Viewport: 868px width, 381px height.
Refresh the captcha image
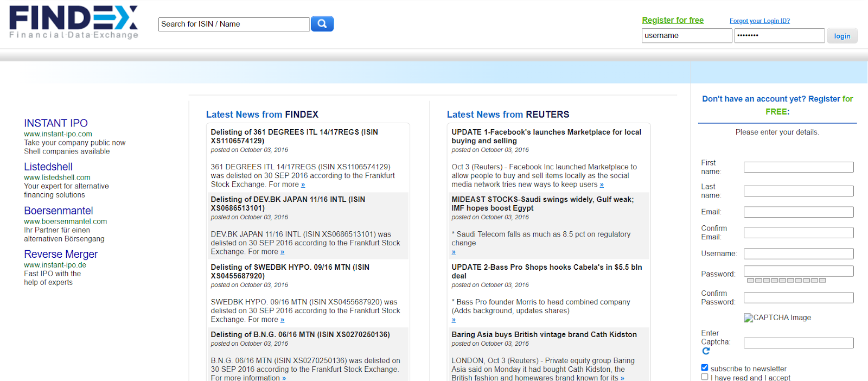[x=706, y=351]
